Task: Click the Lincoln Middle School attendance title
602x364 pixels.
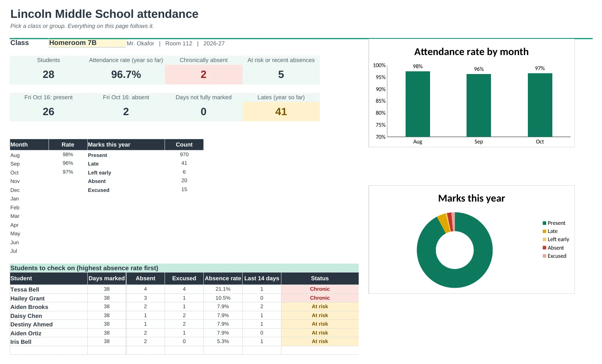Action: pos(104,14)
